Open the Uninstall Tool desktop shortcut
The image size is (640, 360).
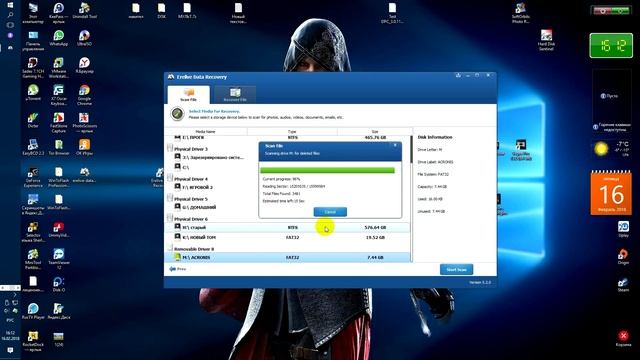click(84, 11)
